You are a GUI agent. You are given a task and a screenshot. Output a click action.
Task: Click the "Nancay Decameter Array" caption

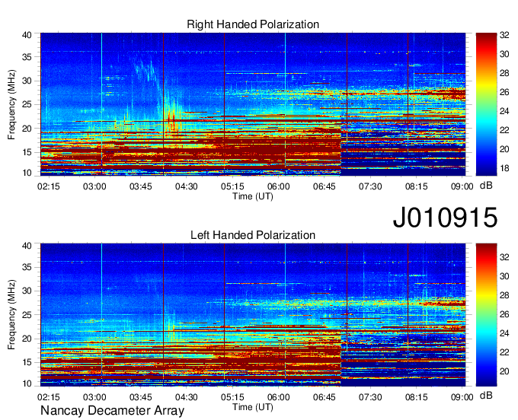pyautogui.click(x=112, y=411)
